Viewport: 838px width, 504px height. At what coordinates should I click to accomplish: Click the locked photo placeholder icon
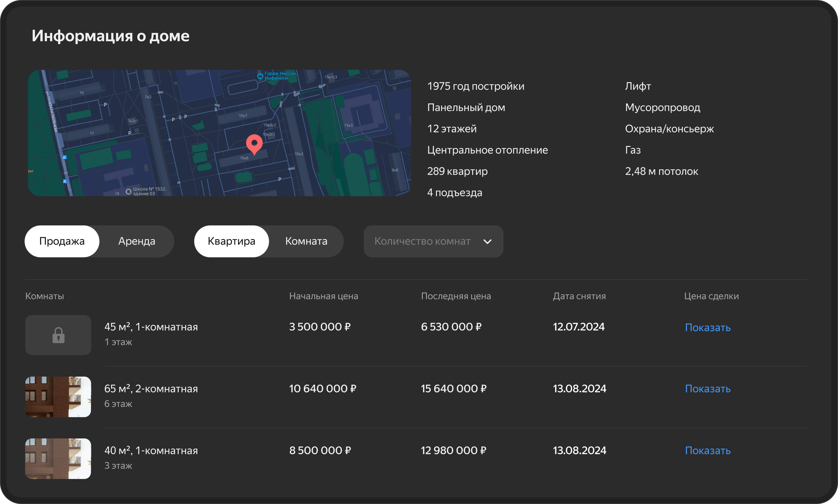[59, 335]
